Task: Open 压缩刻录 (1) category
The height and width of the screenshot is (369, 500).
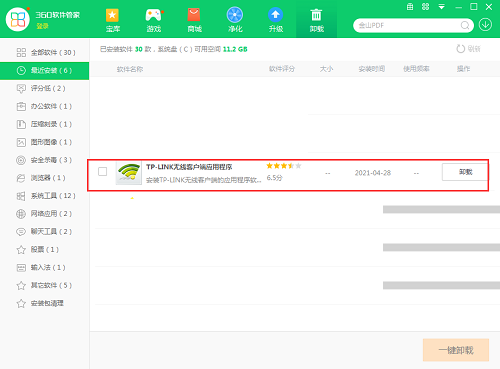Action: tap(45, 124)
